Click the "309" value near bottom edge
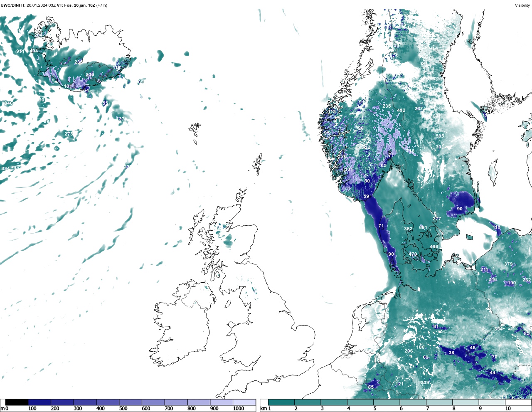This screenshot has height=412, width=532. point(425,382)
